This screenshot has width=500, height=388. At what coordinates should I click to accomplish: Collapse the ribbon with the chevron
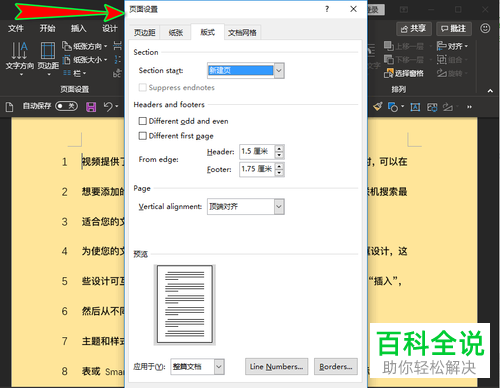(x=490, y=90)
